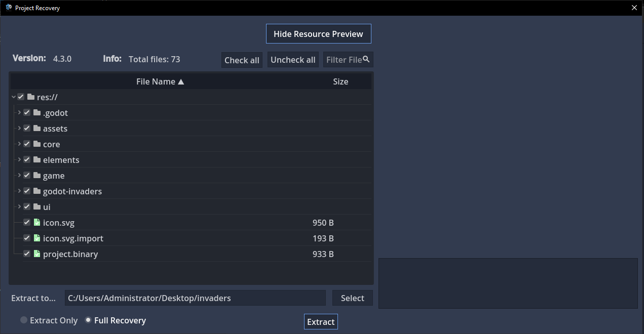Click the Extract to path field
Viewport: 644px width, 334px height.
tap(195, 298)
